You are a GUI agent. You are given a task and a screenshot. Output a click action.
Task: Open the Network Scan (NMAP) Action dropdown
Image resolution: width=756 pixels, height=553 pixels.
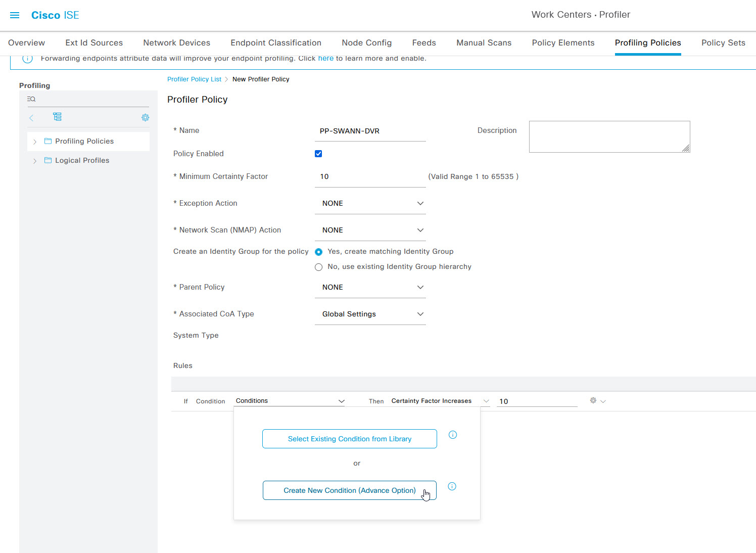tap(370, 230)
